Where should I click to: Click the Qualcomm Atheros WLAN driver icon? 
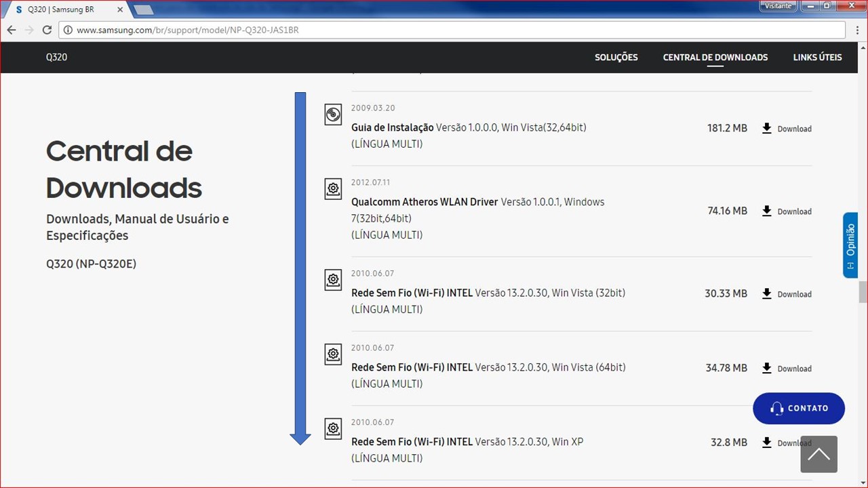[333, 189]
